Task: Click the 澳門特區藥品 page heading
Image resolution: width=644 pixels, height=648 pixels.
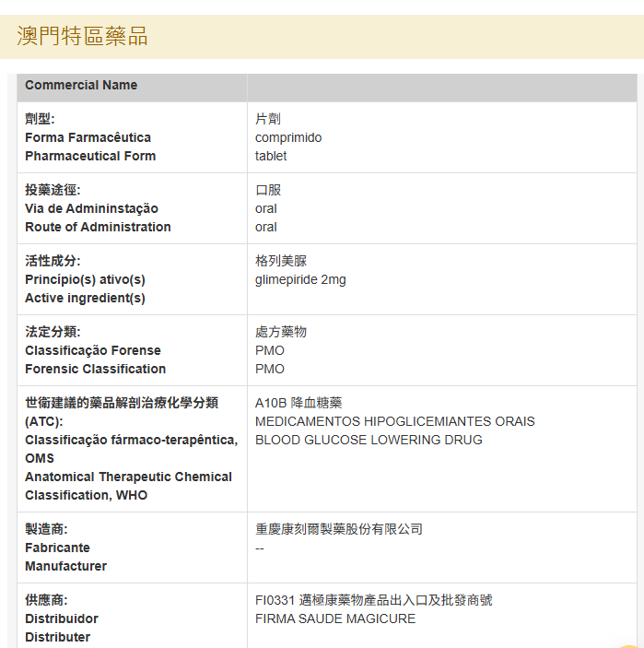Action: 82,36
